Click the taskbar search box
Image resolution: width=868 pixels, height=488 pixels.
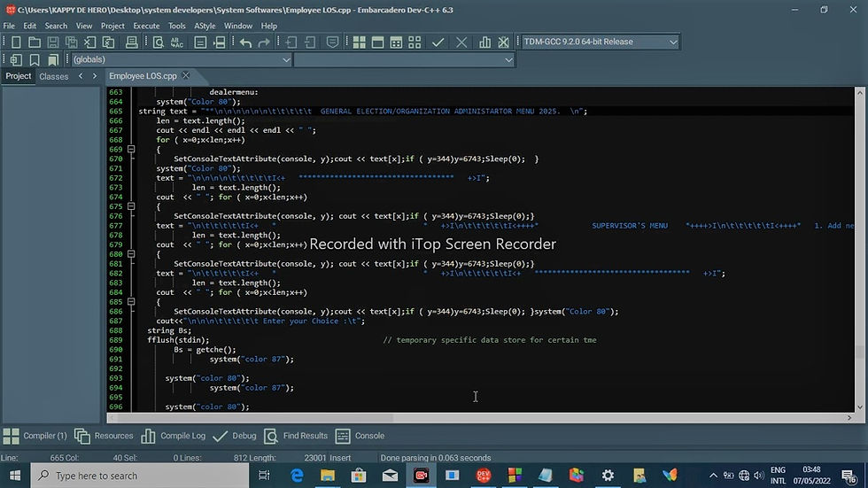coord(140,476)
